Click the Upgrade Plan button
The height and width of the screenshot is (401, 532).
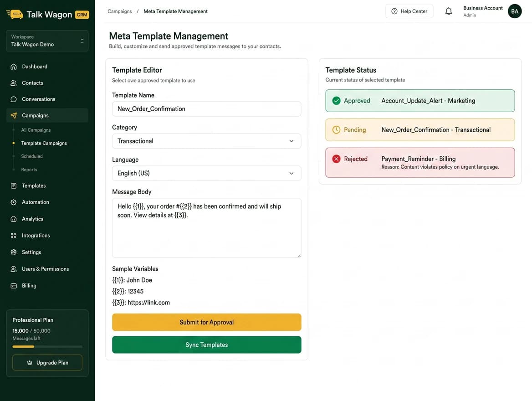coord(47,363)
